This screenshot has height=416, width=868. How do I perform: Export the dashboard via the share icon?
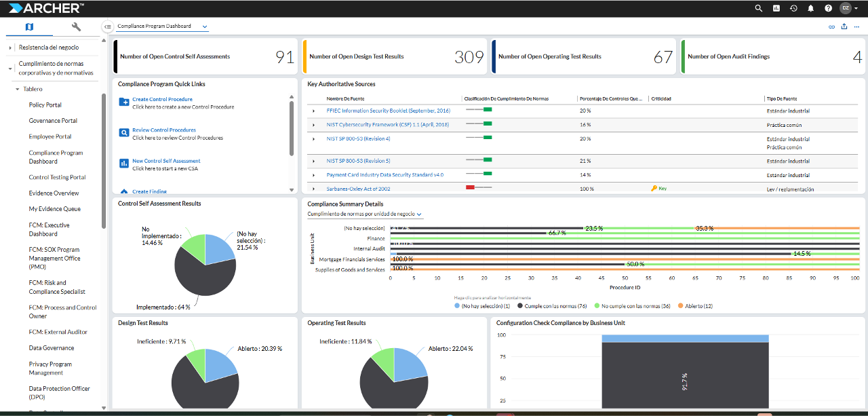coord(844,26)
